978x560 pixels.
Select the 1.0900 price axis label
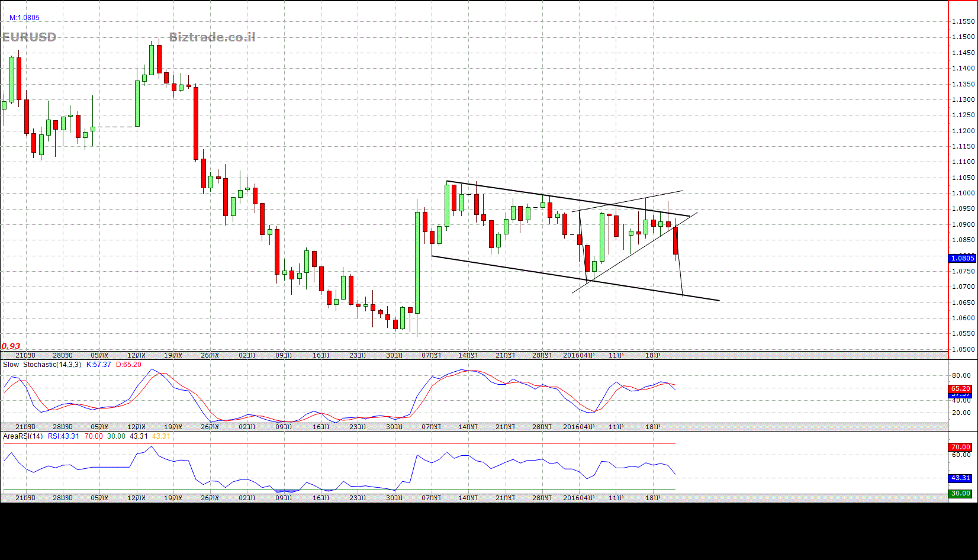pyautogui.click(x=963, y=224)
